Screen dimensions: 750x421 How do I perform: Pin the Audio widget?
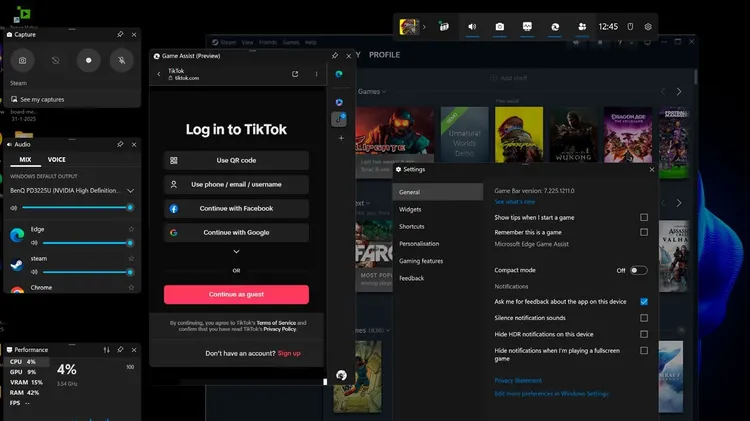(x=120, y=144)
